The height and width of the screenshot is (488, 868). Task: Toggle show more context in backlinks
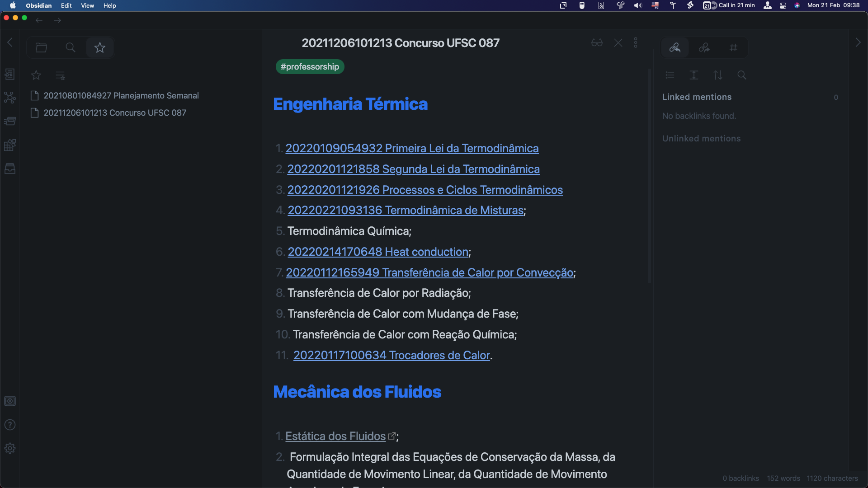click(694, 75)
